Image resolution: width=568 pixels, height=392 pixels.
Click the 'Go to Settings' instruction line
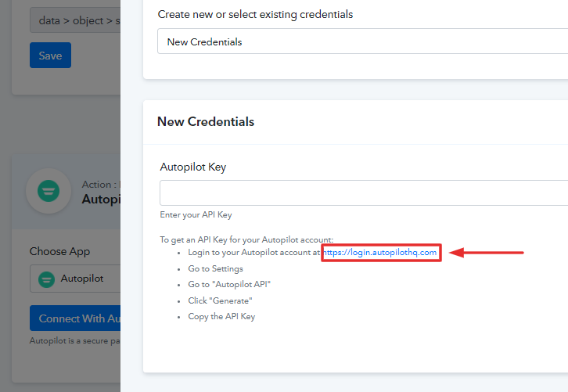(x=215, y=268)
